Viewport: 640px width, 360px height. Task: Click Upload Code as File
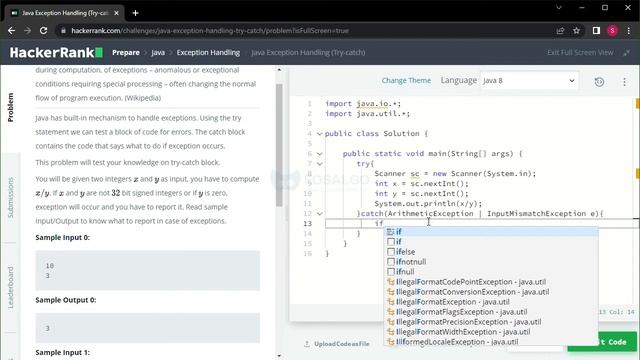pyautogui.click(x=337, y=344)
